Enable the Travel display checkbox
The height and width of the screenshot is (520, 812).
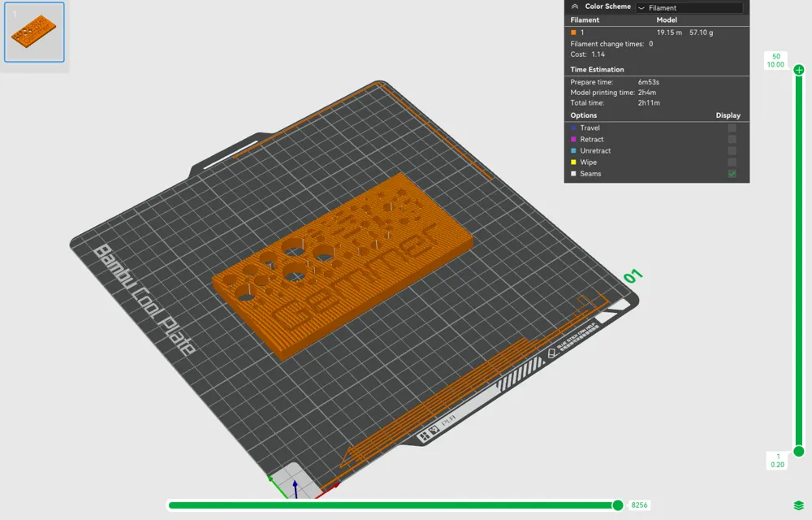(x=732, y=128)
